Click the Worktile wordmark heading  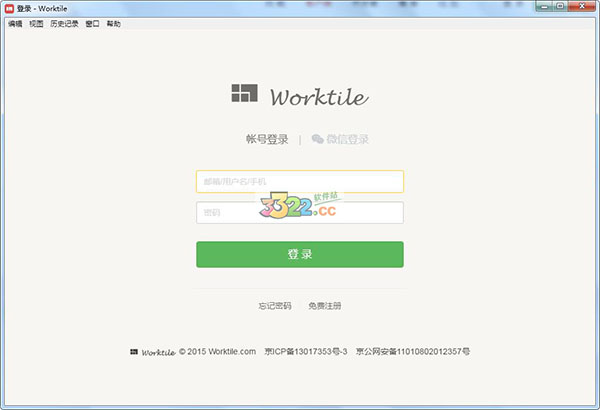(319, 97)
